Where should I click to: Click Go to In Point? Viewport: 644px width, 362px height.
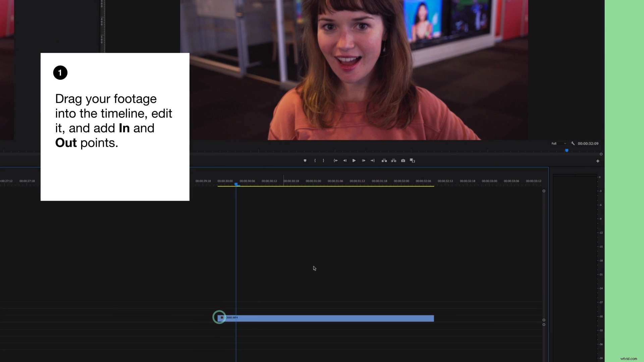(335, 161)
